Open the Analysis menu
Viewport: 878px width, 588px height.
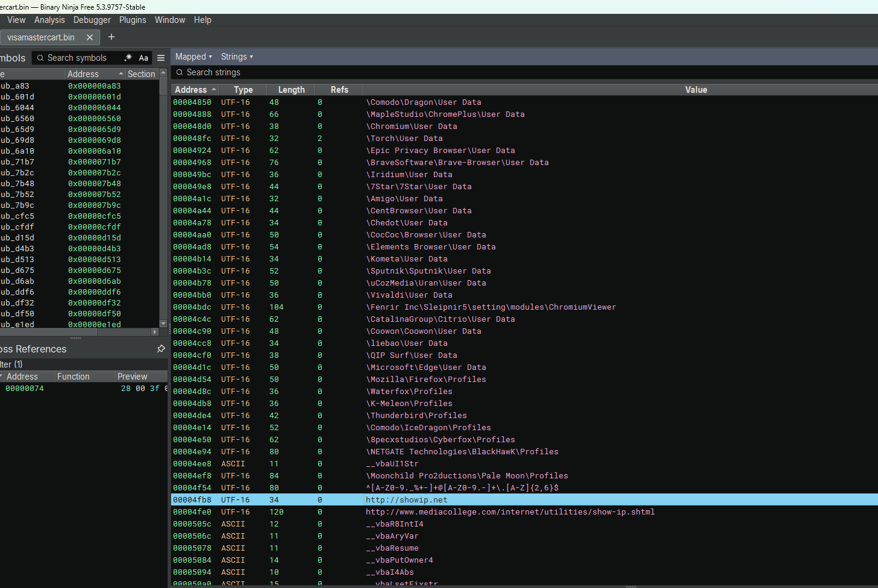point(49,20)
